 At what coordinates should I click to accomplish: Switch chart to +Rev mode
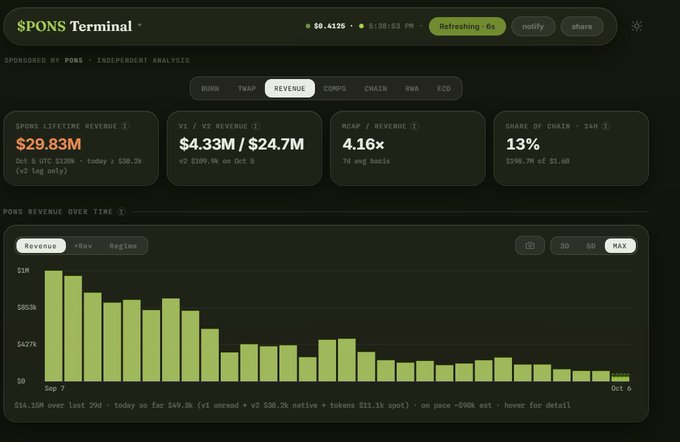(83, 246)
